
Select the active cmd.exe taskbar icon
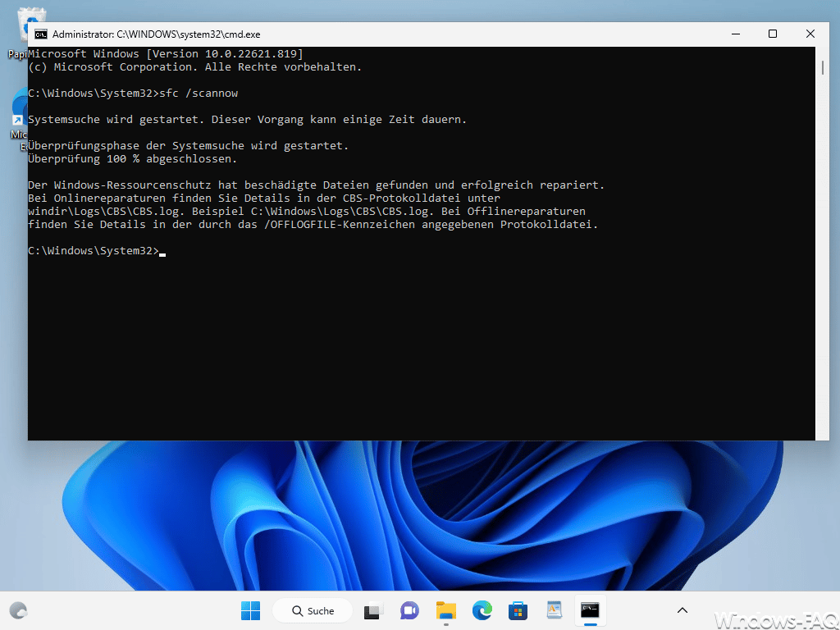tap(590, 610)
